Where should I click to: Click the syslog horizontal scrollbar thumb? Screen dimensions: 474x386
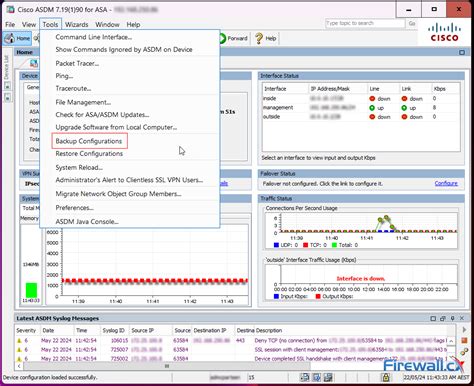(x=167, y=366)
